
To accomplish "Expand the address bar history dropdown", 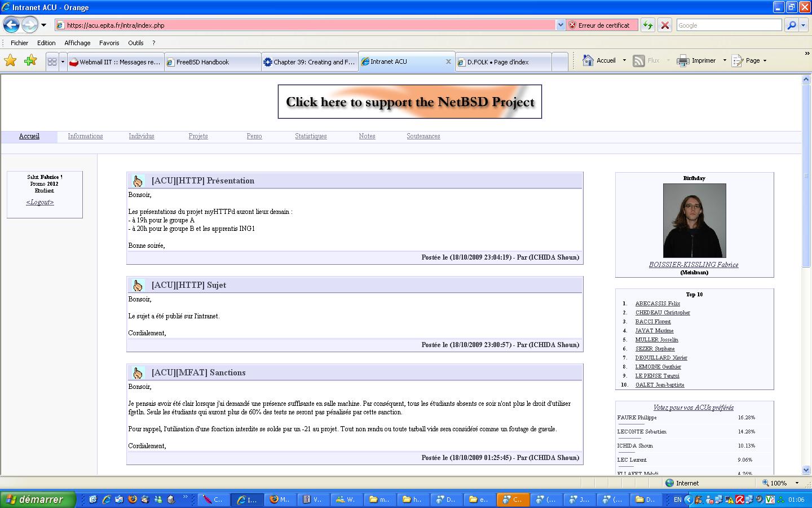I will click(x=561, y=25).
